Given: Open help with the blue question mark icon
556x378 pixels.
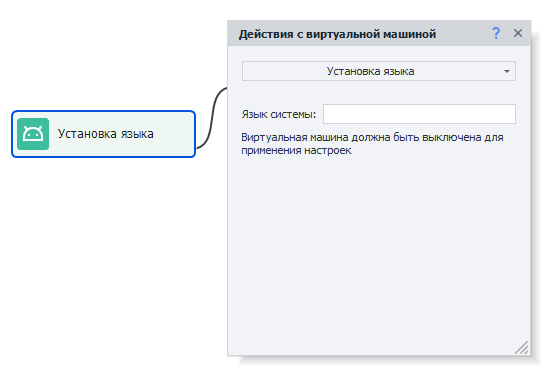Looking at the screenshot, I should 496,33.
